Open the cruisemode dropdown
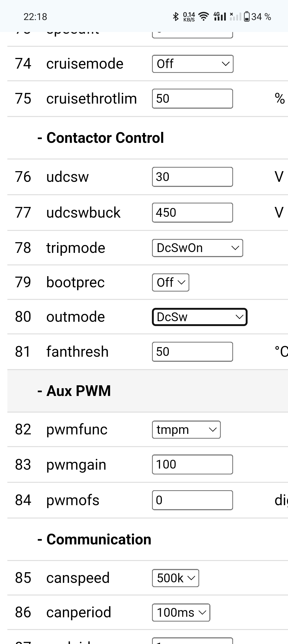Screen dimensions: 288x644 click(193, 64)
